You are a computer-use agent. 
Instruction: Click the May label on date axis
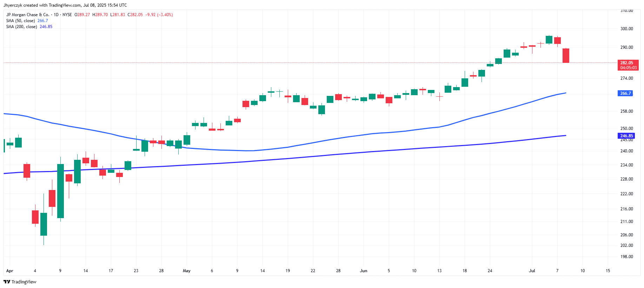coord(187,271)
